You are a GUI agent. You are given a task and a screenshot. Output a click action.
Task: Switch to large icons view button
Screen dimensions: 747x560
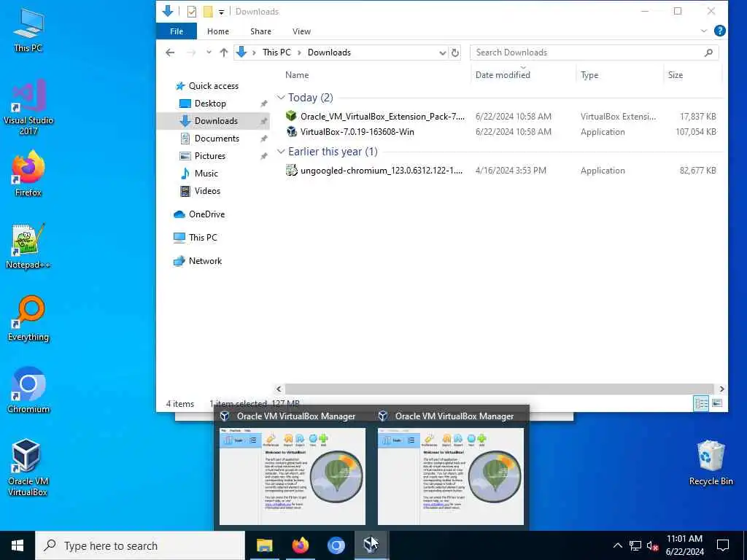coord(716,403)
